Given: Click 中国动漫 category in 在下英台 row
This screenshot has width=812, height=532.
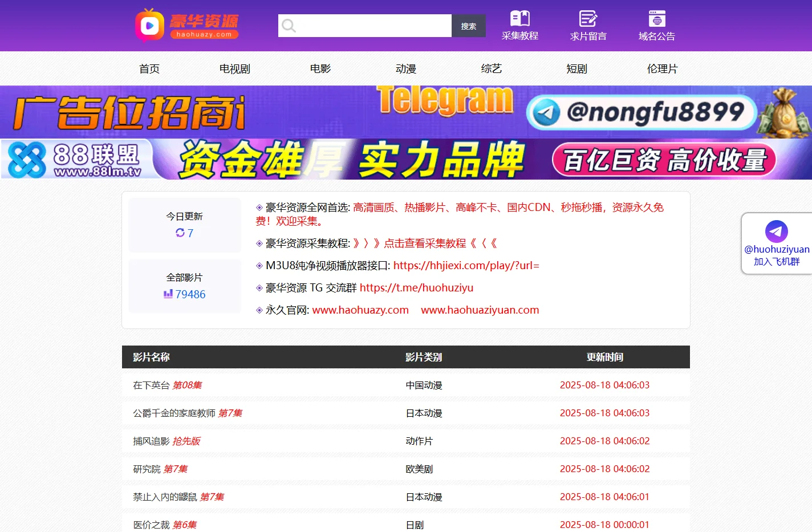Looking at the screenshot, I should [x=424, y=385].
